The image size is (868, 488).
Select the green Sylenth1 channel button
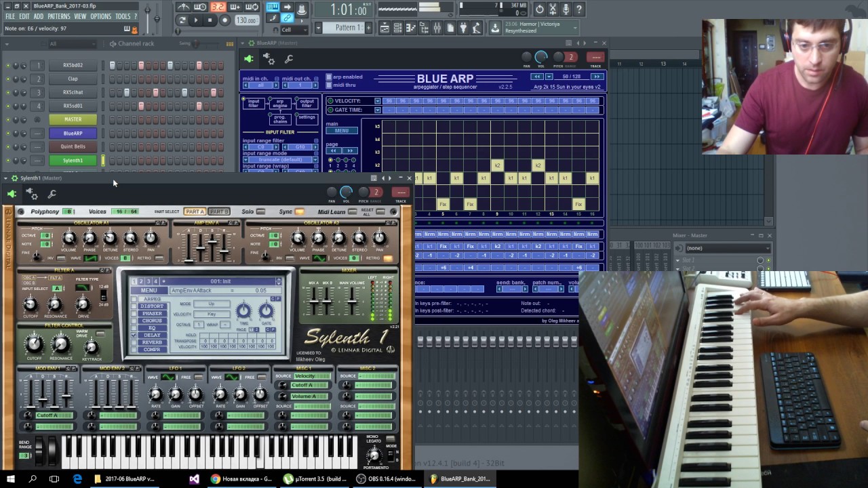click(x=73, y=161)
